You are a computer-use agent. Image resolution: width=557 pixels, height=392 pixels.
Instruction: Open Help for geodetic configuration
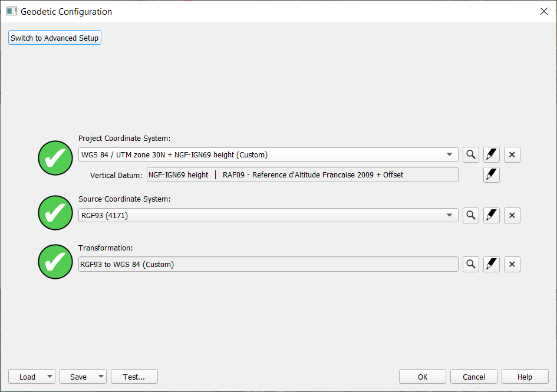525,377
